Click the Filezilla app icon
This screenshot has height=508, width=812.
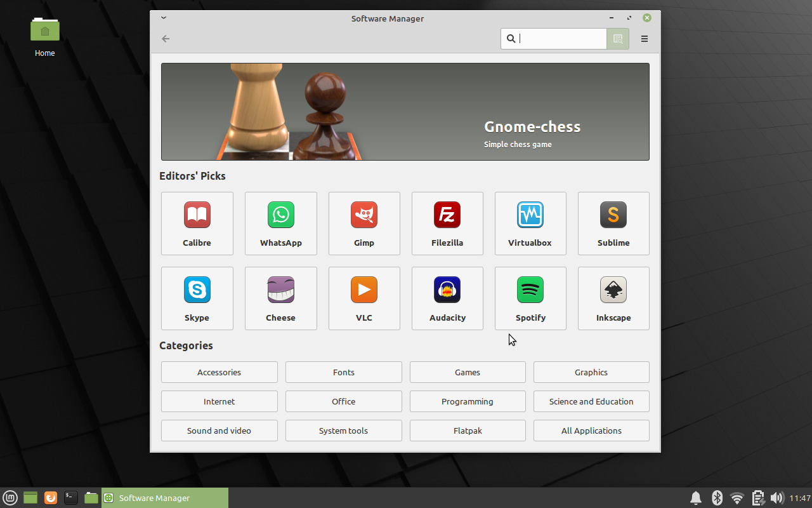(x=447, y=215)
